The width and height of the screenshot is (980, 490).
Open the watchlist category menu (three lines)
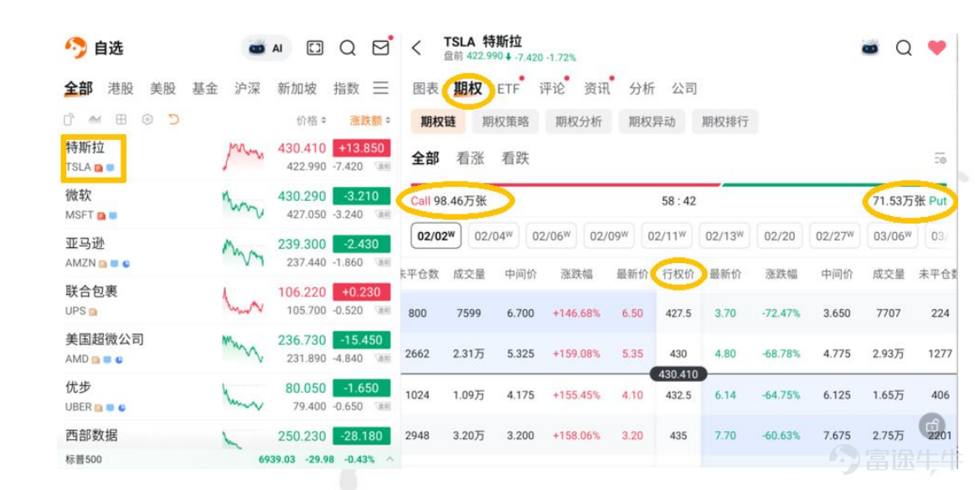[380, 88]
